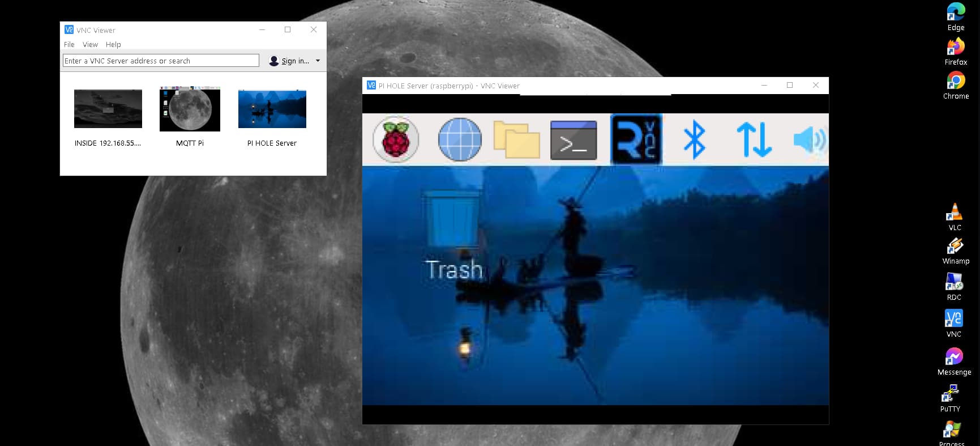The width and height of the screenshot is (980, 446).
Task: Expand the Sign in dropdown arrow
Action: (x=318, y=61)
